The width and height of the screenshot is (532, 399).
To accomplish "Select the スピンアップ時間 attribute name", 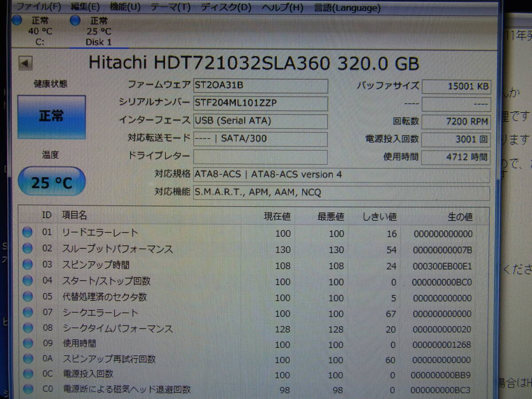I will pyautogui.click(x=96, y=265).
